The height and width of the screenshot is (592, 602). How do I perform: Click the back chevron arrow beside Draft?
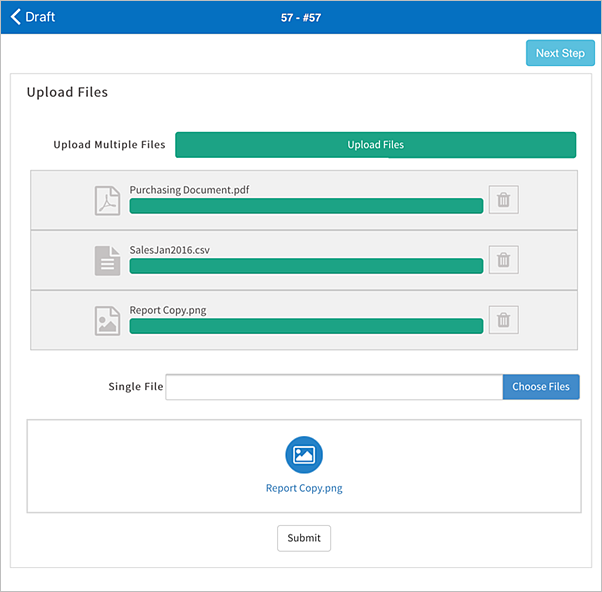coord(15,17)
